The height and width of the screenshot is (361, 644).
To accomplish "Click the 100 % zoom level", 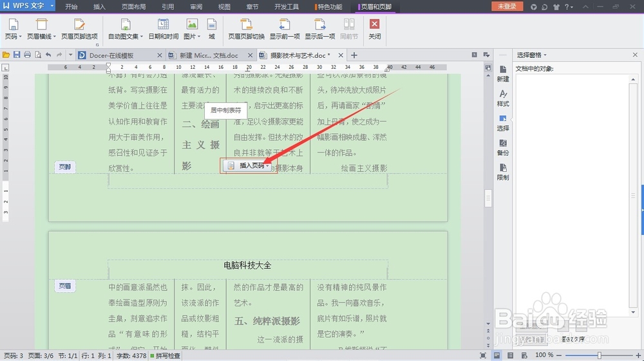I will (x=544, y=355).
